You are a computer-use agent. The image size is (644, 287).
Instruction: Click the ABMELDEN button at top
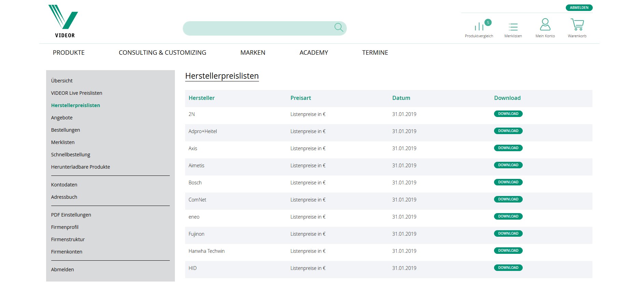pos(579,8)
